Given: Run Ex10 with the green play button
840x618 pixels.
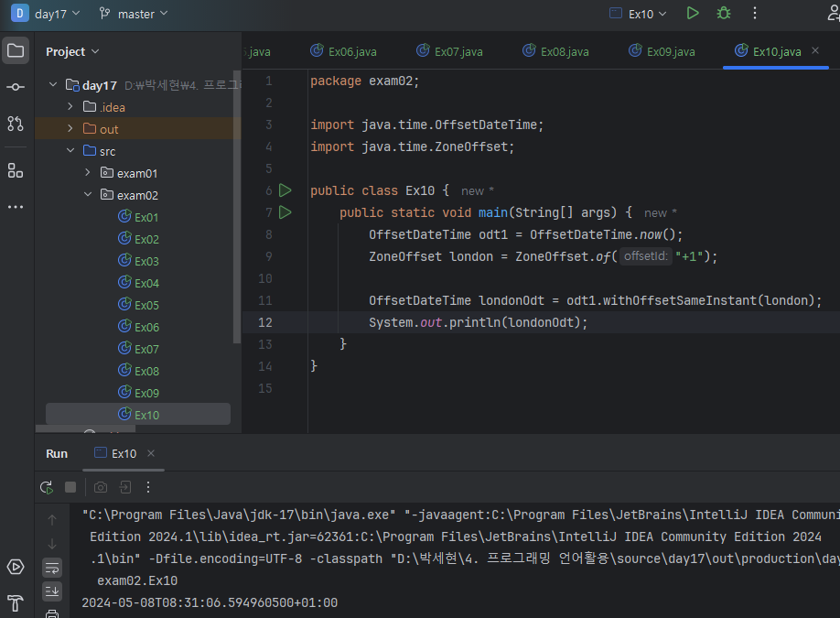Looking at the screenshot, I should click(693, 14).
